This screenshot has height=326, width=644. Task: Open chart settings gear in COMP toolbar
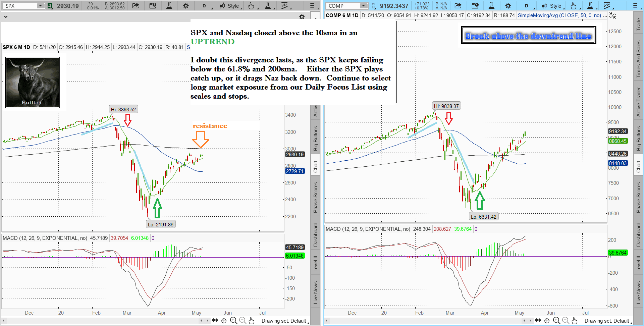pos(508,6)
